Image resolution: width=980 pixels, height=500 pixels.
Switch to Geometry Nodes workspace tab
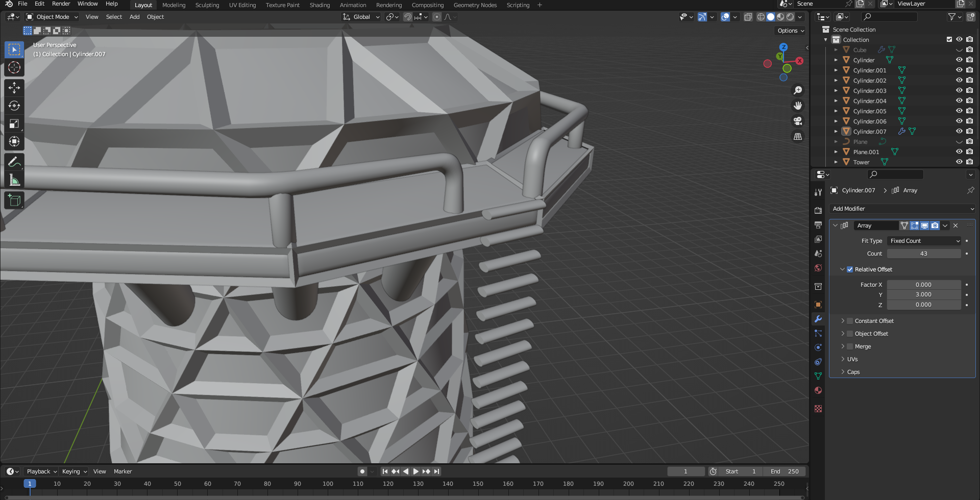coord(475,5)
